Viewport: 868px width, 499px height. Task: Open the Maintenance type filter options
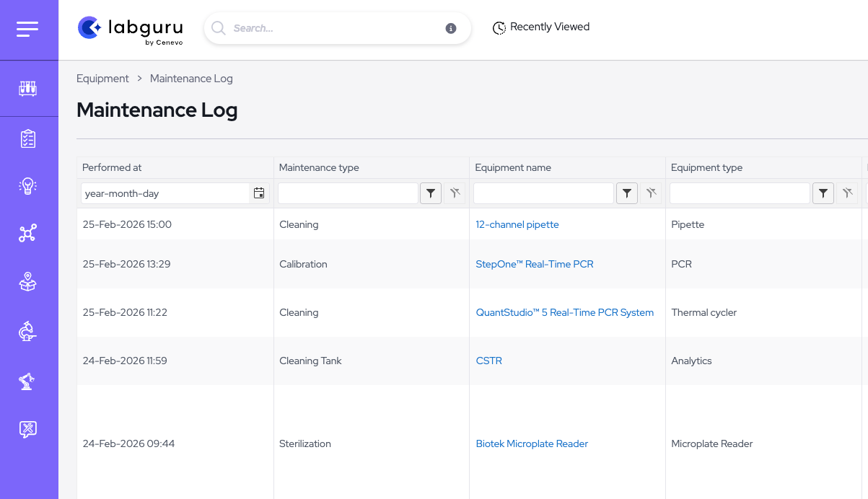(x=431, y=193)
